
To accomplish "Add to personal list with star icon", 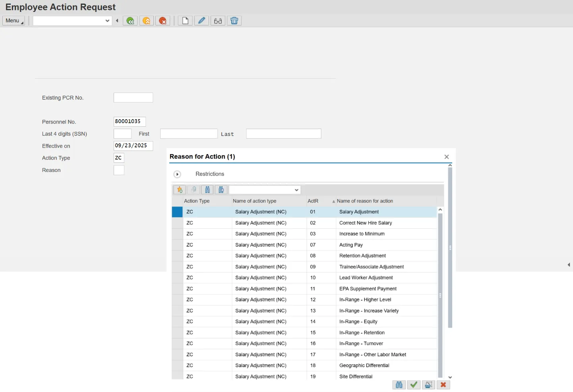I will tap(180, 190).
